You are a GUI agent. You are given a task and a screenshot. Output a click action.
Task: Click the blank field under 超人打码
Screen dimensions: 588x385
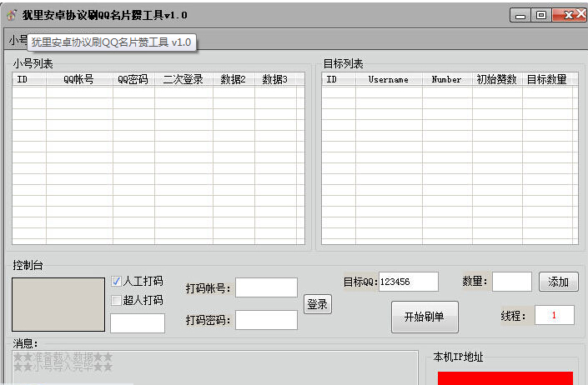(x=138, y=323)
